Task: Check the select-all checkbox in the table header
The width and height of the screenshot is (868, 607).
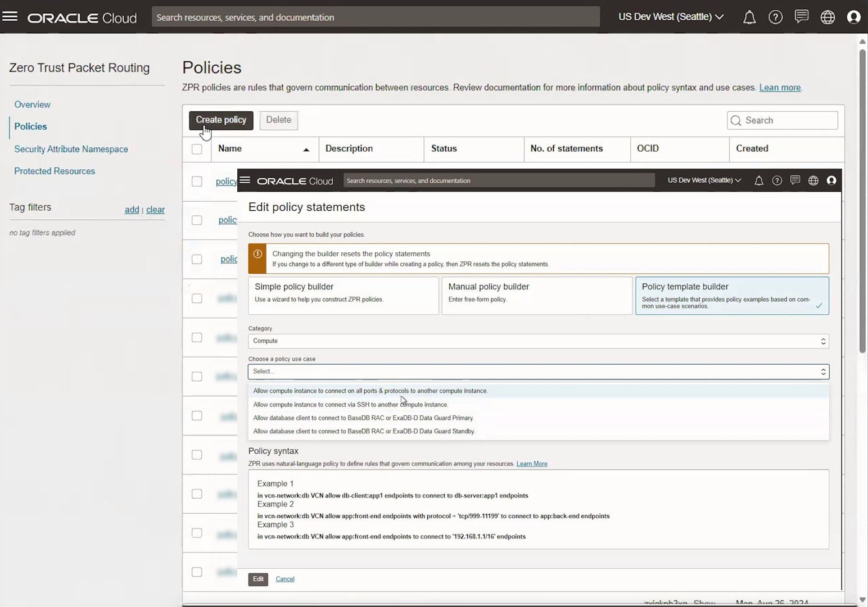Action: click(197, 148)
